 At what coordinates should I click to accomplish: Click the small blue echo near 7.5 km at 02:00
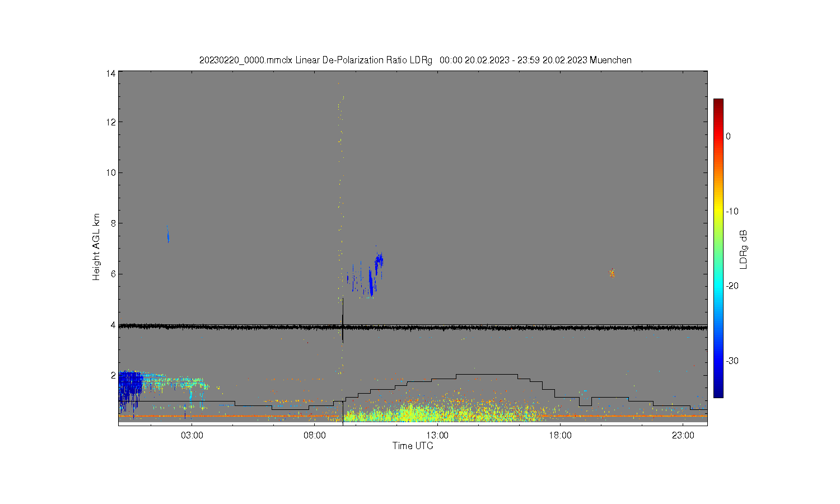167,234
